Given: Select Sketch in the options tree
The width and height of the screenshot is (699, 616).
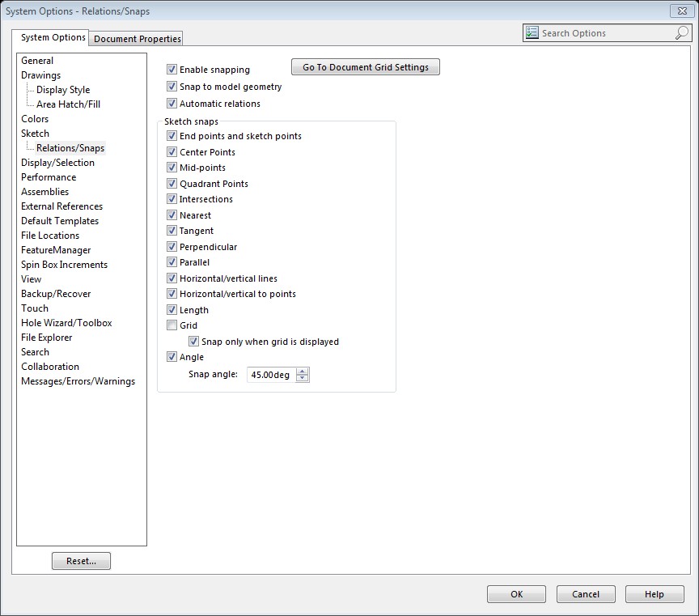Looking at the screenshot, I should pyautogui.click(x=35, y=134).
